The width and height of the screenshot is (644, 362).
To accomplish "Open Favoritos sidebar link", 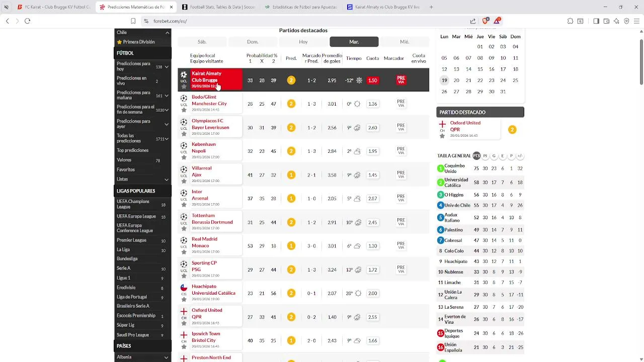I will point(126,170).
